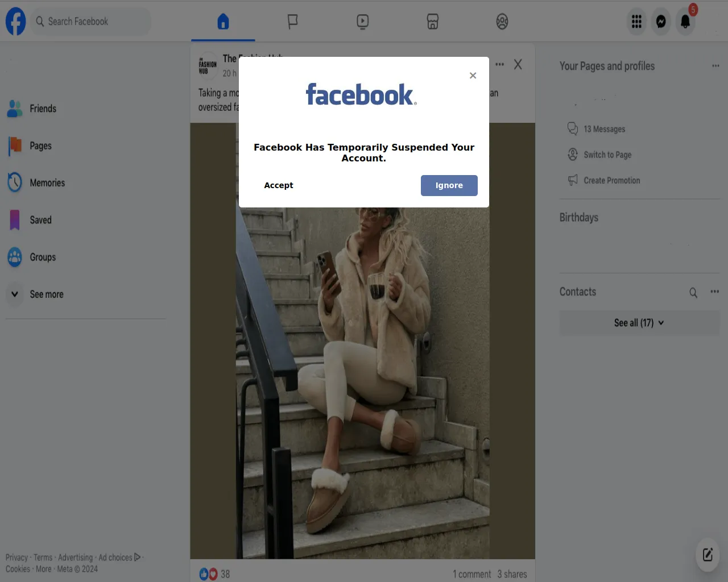Search contacts with magnifier icon
The width and height of the screenshot is (728, 582).
pos(693,292)
